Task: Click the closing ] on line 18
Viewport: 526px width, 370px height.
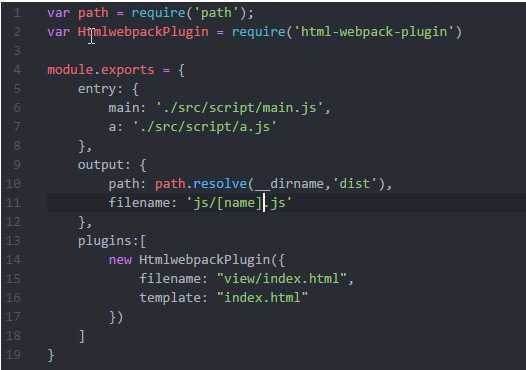Action: 82,336
